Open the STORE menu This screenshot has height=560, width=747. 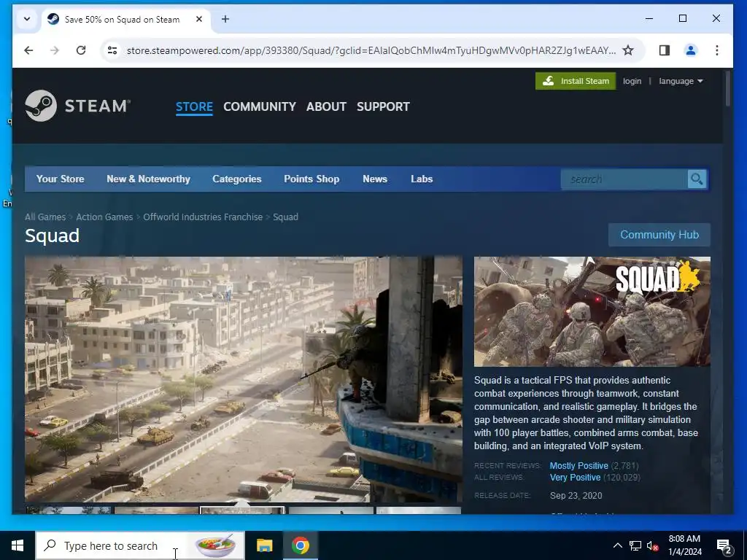[194, 106]
